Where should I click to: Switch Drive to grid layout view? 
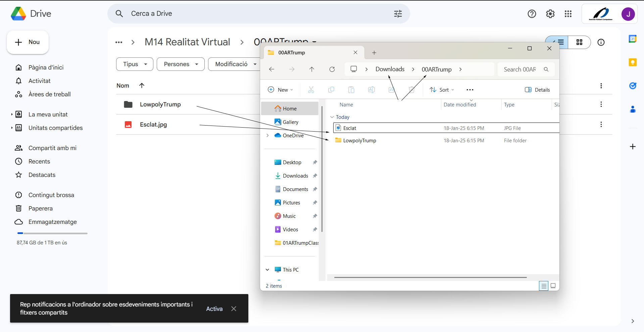pyautogui.click(x=579, y=42)
